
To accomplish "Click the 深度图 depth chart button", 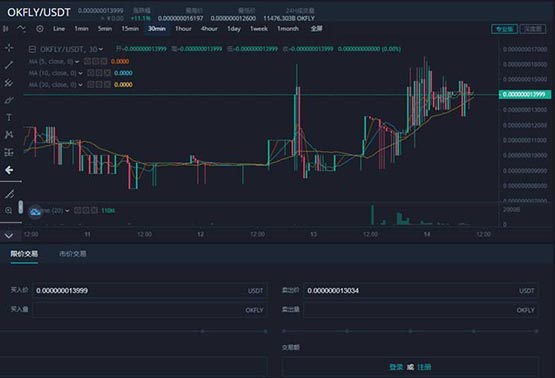I will [x=533, y=29].
